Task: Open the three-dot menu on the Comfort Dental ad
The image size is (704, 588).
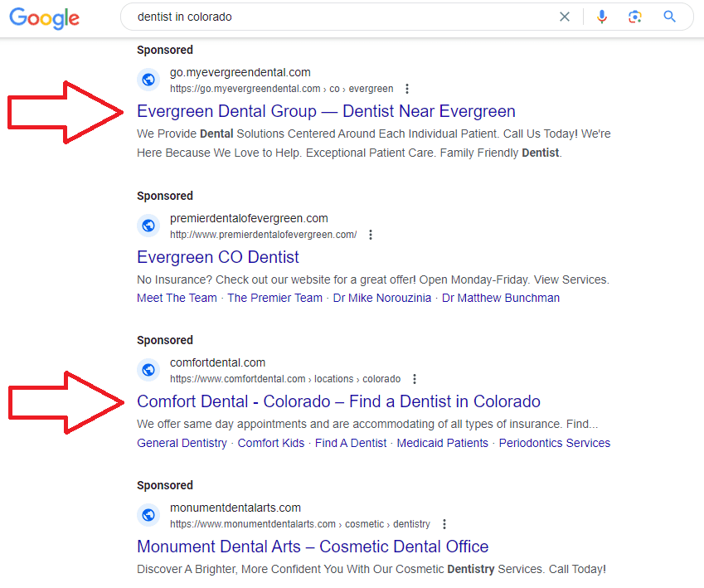Action: click(x=414, y=378)
